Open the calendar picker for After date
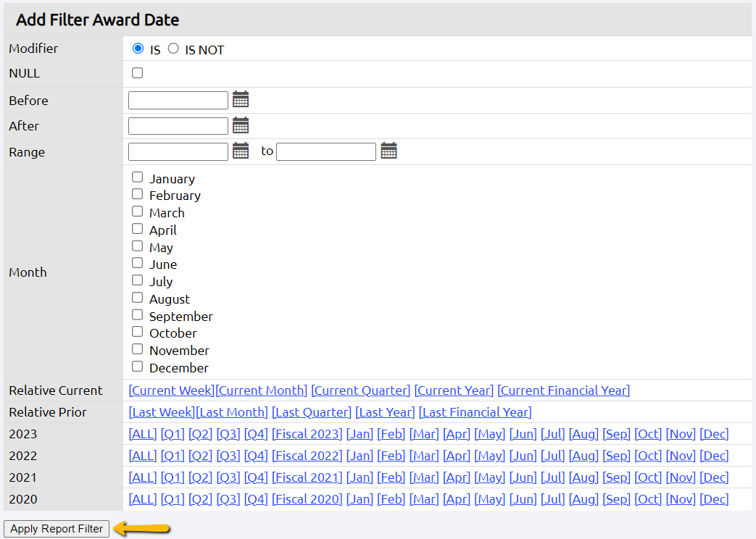This screenshot has width=756, height=539. pos(240,125)
